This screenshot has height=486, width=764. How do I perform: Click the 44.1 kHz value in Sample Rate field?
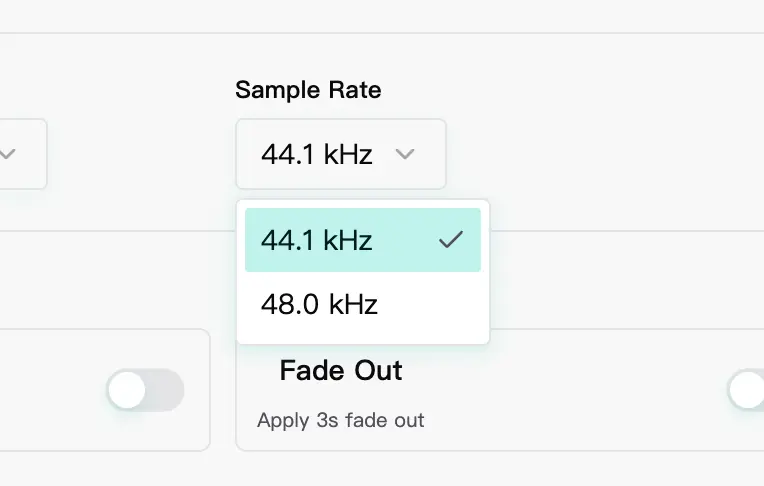316,154
